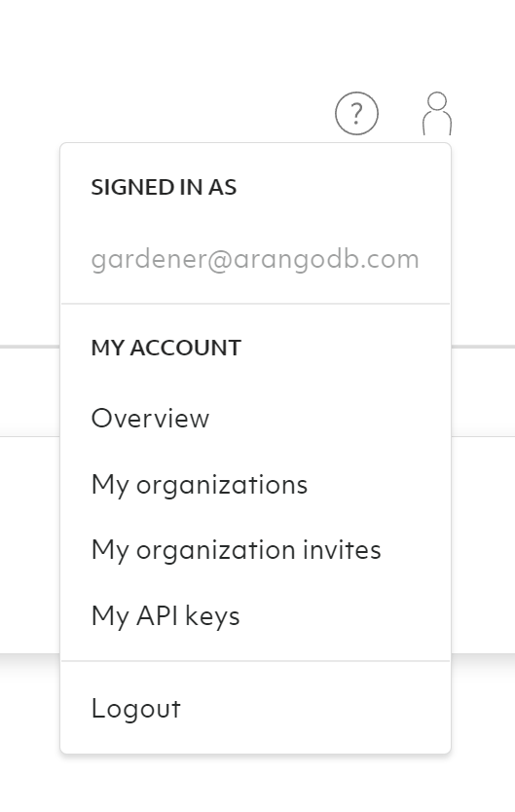This screenshot has width=515, height=812.
Task: Click the gardener@arangodb.com email address
Action: (x=255, y=259)
